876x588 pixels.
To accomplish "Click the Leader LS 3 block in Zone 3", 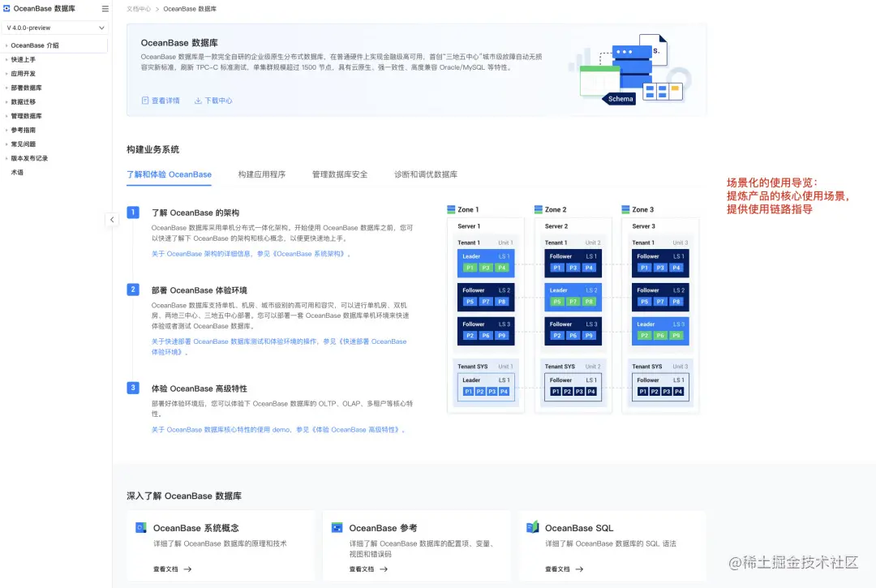I will tap(660, 331).
